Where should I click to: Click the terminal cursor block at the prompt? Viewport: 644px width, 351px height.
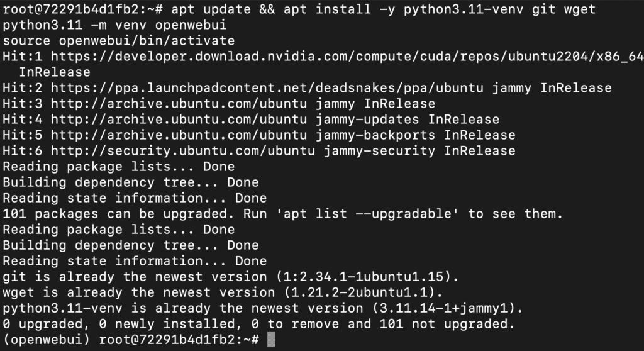pyautogui.click(x=271, y=340)
